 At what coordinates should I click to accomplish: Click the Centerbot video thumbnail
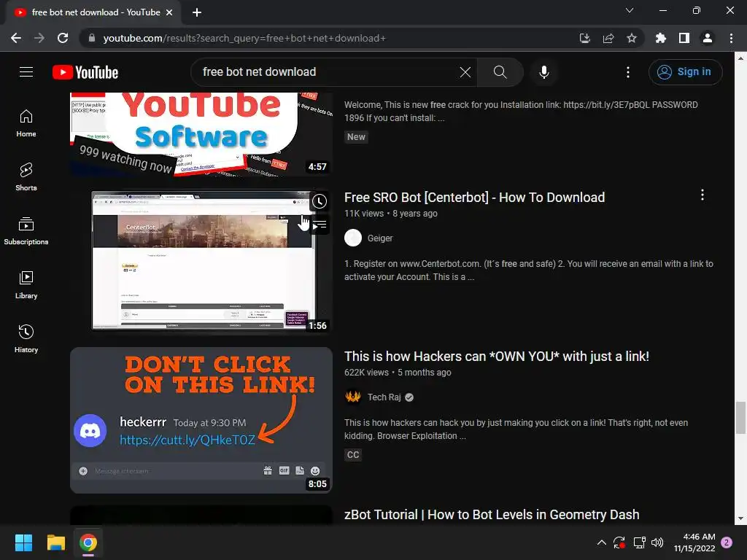(201, 260)
